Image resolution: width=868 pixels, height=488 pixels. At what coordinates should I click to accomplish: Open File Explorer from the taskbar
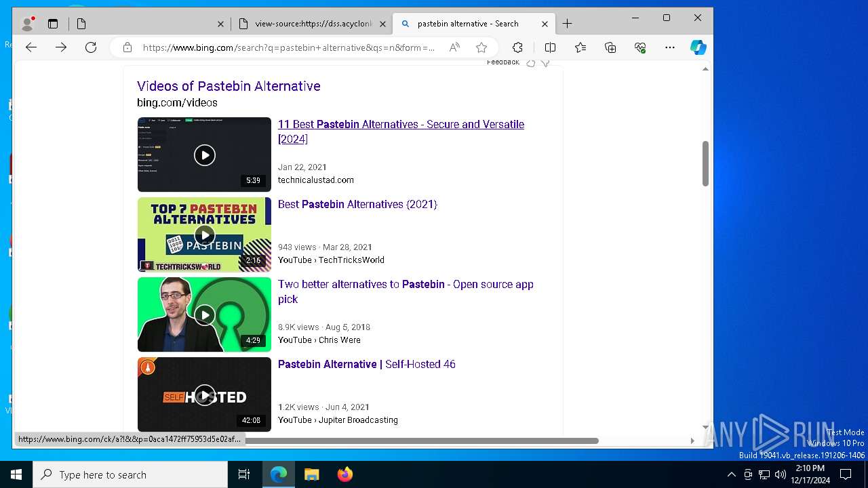pos(311,474)
